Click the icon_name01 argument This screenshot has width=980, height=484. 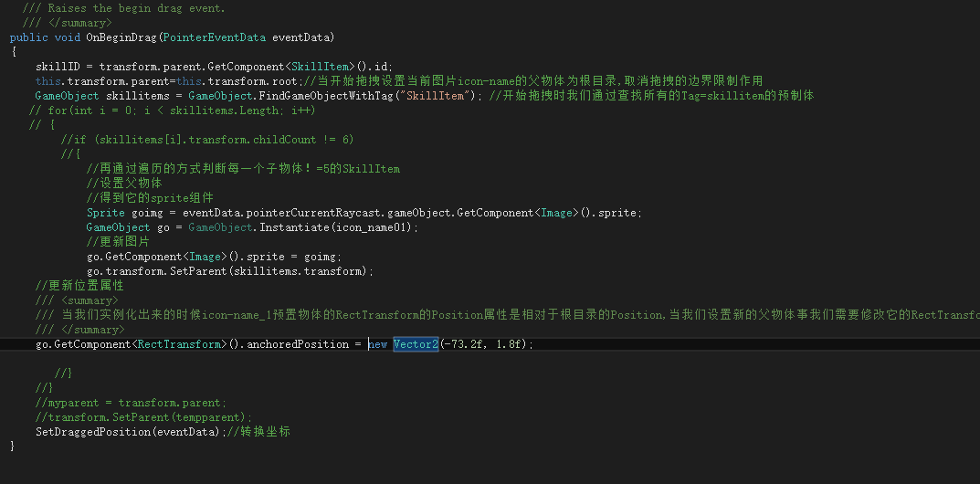click(x=373, y=227)
